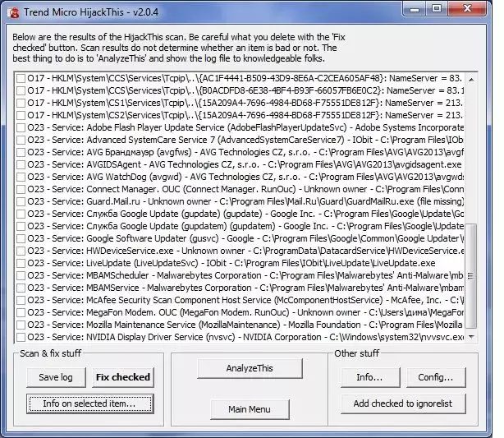Image resolution: width=504 pixels, height=438 pixels.
Task: Select the Mozilla Maintenance Service row text
Action: coord(245,325)
